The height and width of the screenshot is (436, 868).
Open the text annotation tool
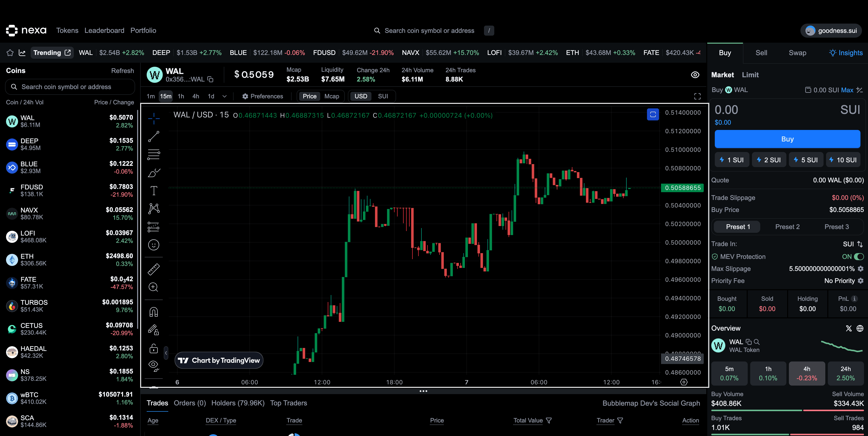pos(154,190)
